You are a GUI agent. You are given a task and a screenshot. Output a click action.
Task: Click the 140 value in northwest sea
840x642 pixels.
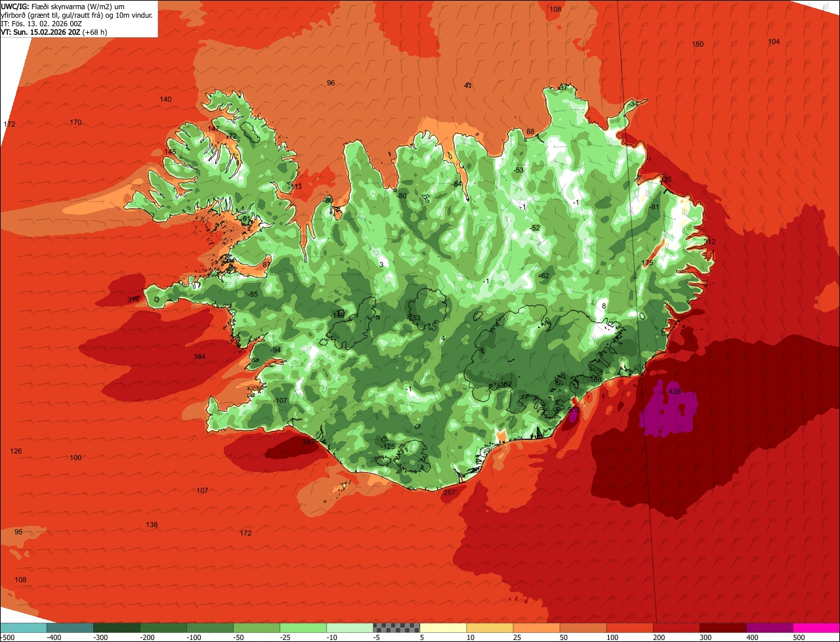point(165,99)
